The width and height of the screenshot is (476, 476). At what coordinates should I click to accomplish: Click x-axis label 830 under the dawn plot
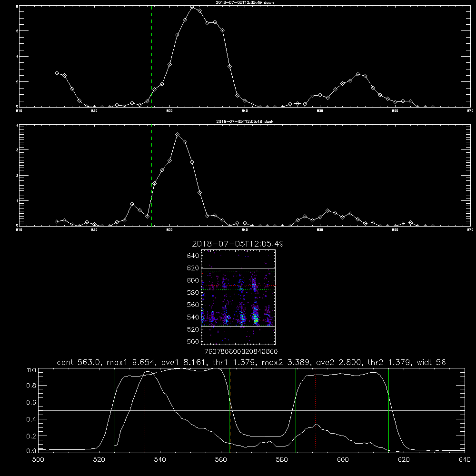(x=169, y=111)
